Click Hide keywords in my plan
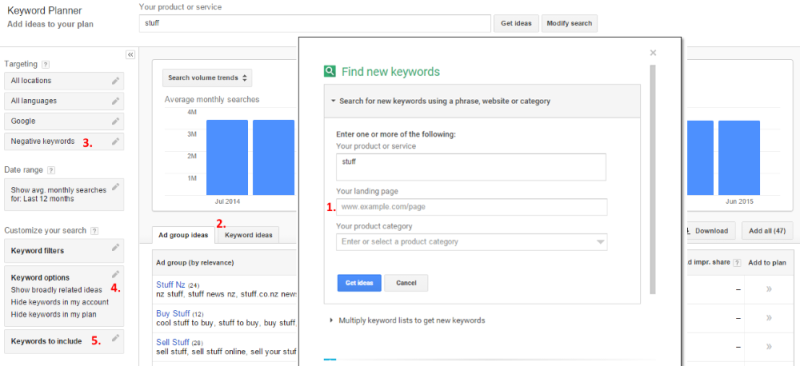 [54, 314]
